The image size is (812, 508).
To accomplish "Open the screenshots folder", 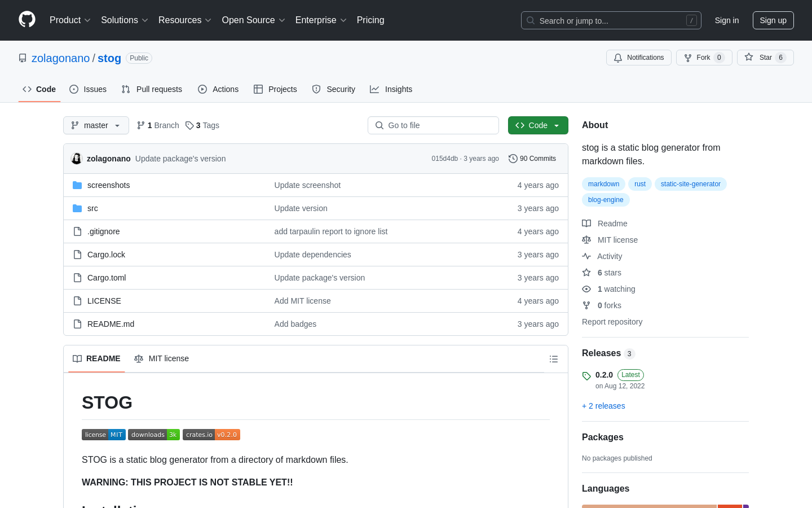I will [x=108, y=185].
